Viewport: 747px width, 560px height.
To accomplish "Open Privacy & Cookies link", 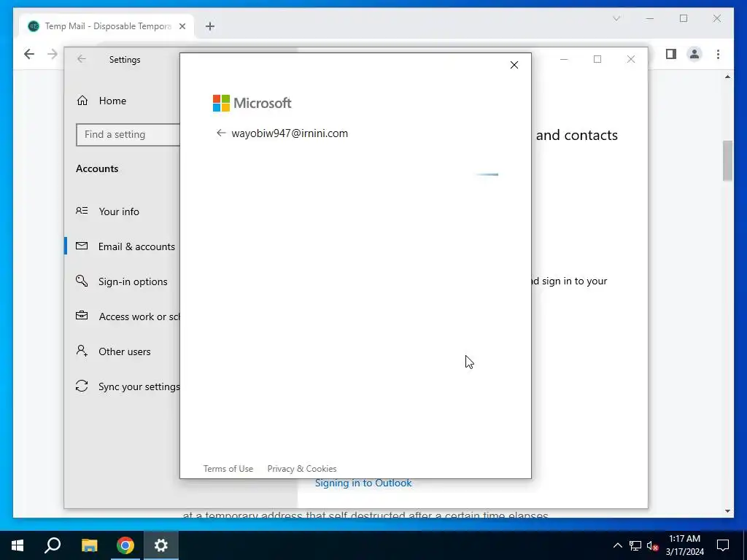I will pos(302,469).
